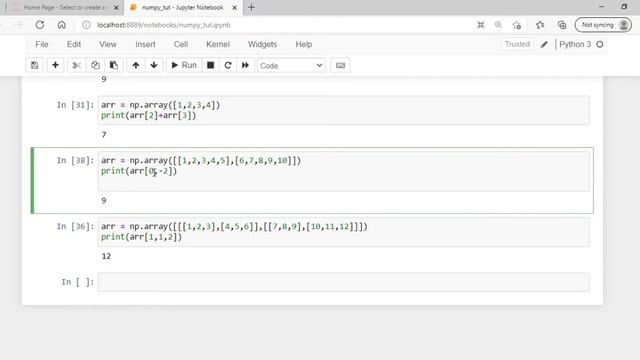Click the site information icon in address bar
The width and height of the screenshot is (640, 360).
[x=87, y=25]
